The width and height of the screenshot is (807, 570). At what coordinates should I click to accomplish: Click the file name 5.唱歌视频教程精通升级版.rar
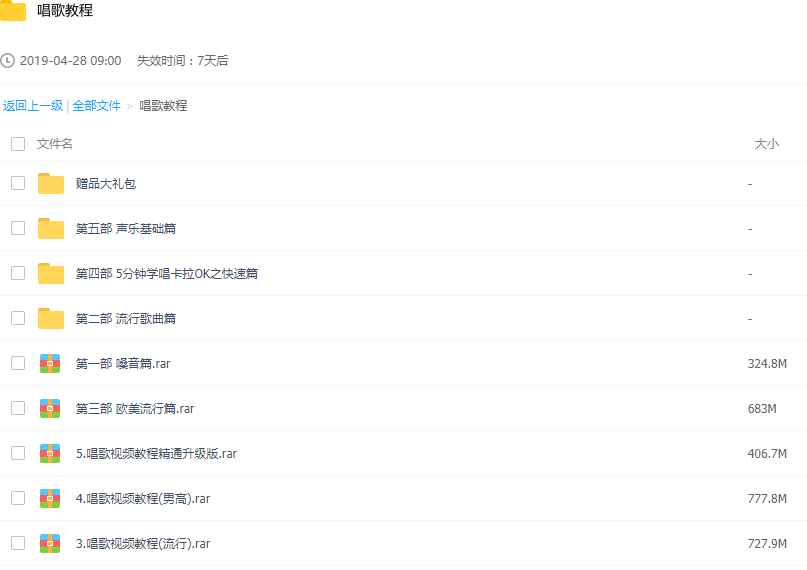[x=156, y=454]
